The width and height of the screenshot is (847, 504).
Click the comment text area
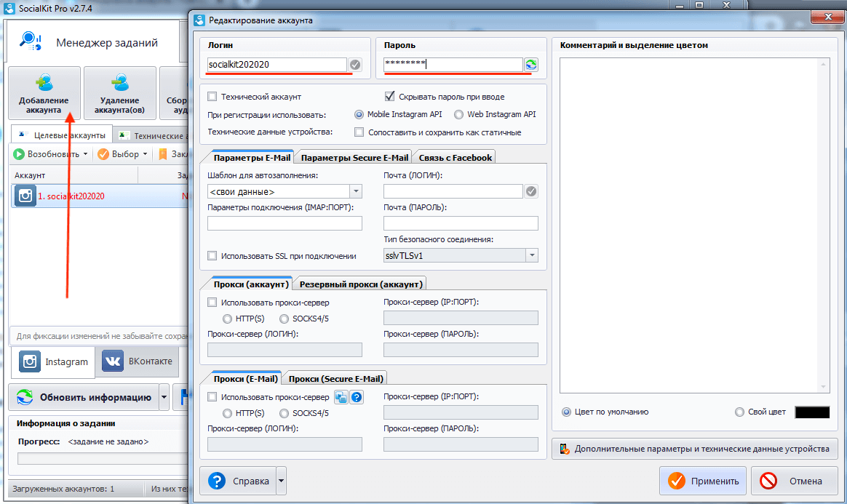[695, 225]
